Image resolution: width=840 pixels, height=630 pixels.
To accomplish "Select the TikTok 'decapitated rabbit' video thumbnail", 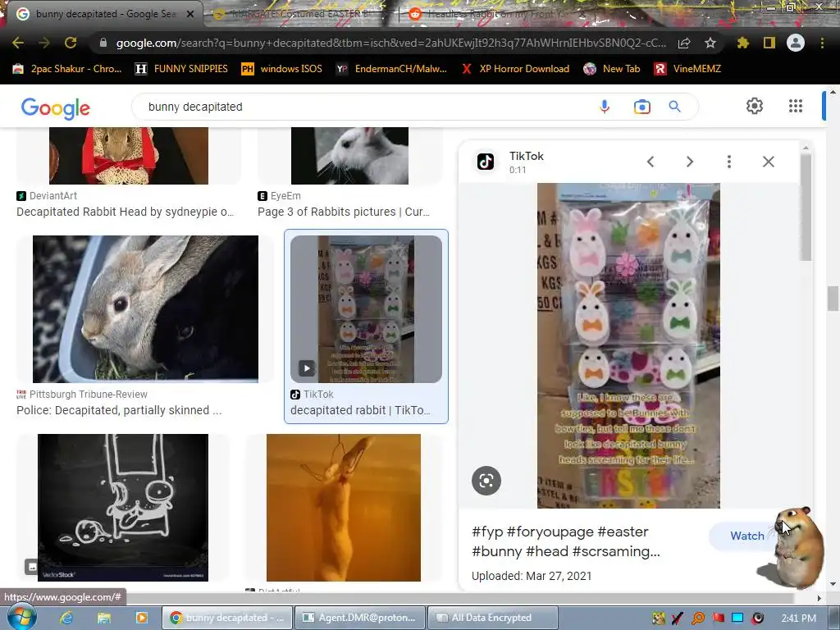I will tap(366, 309).
